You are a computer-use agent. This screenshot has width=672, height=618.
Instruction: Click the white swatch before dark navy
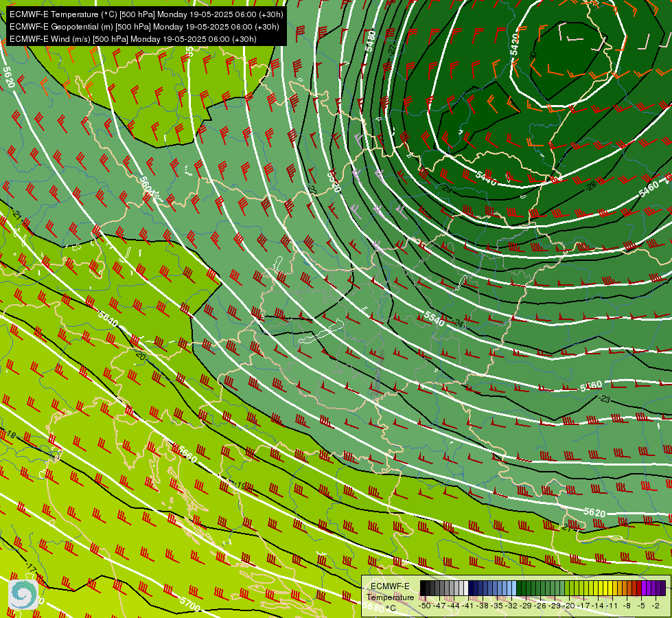click(466, 588)
